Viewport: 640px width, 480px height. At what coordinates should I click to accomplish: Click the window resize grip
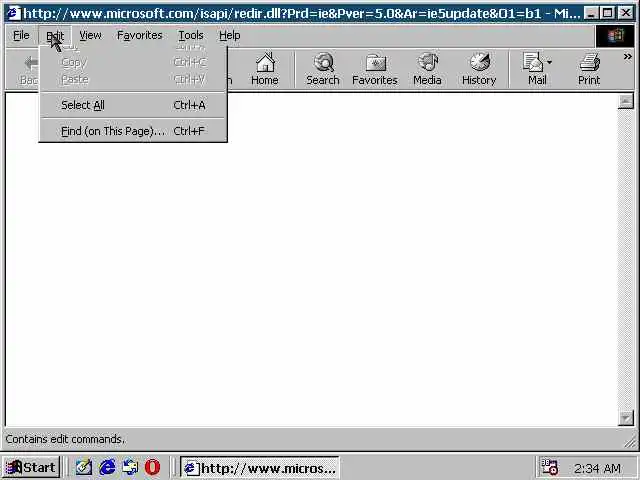click(x=631, y=441)
